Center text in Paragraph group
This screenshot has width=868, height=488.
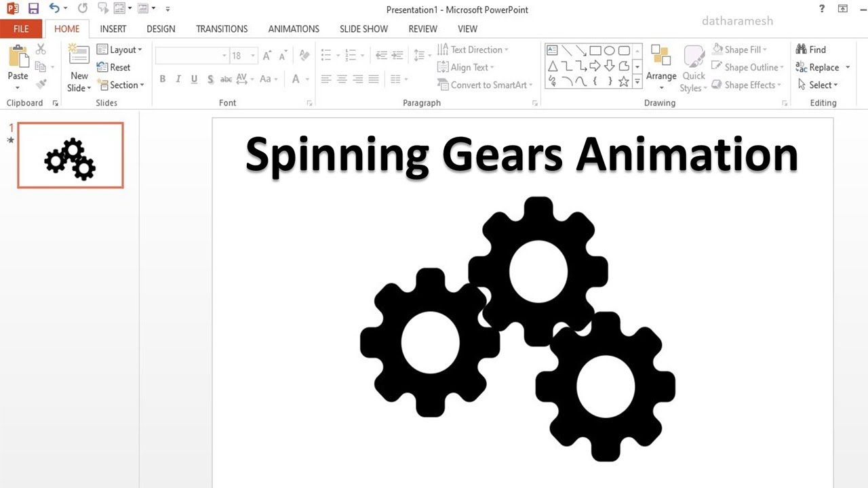[342, 79]
